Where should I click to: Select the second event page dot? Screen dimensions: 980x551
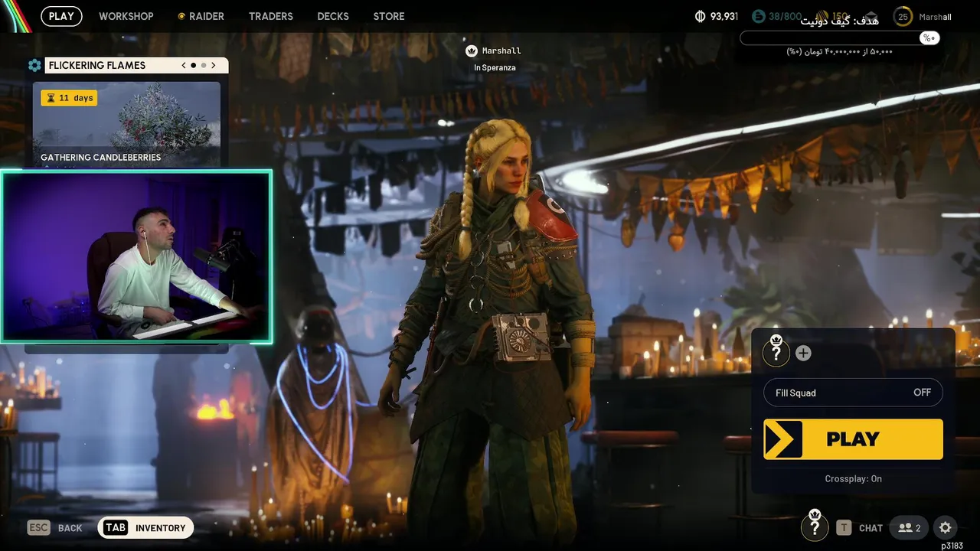click(203, 65)
